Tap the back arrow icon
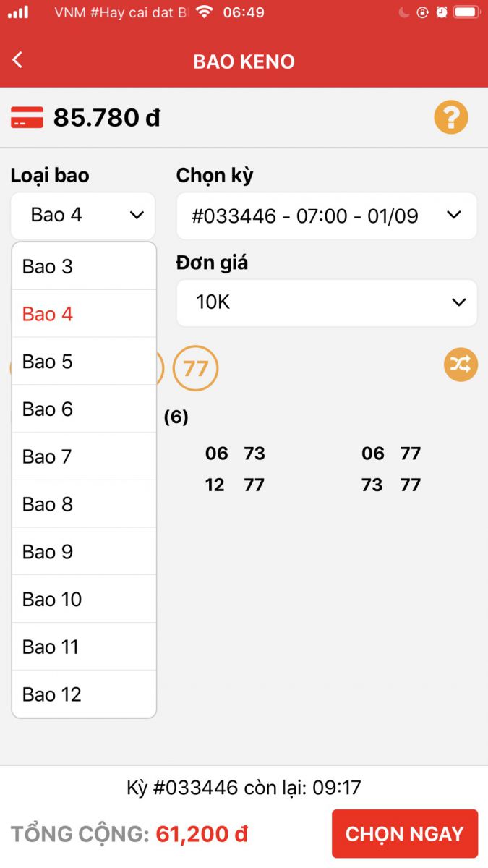The height and width of the screenshot is (868, 488). tap(18, 61)
